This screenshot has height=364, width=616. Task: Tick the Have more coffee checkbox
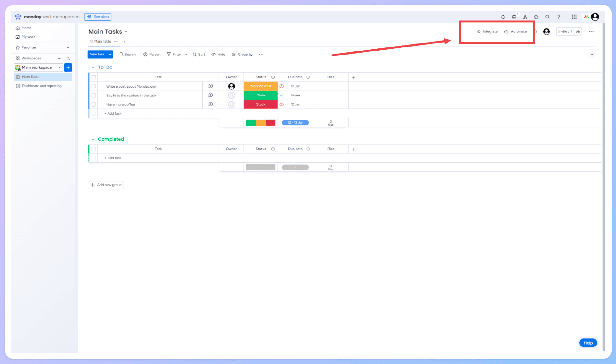(93, 104)
